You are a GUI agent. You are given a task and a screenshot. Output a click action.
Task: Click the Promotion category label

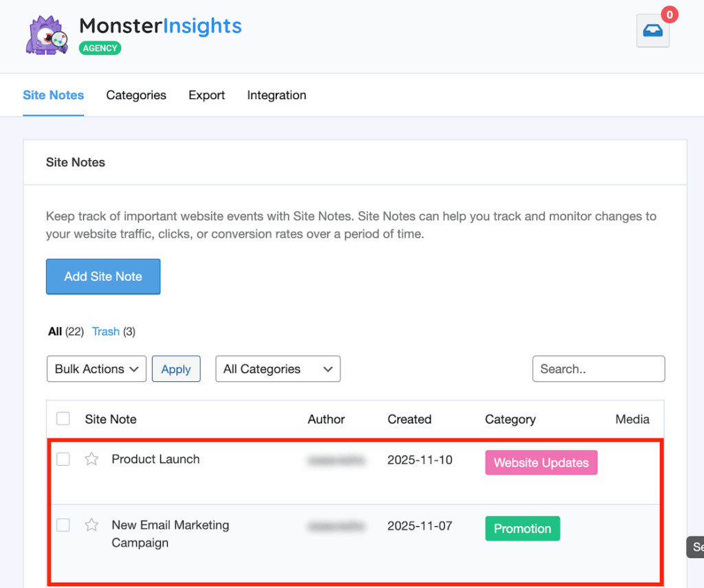pos(522,528)
